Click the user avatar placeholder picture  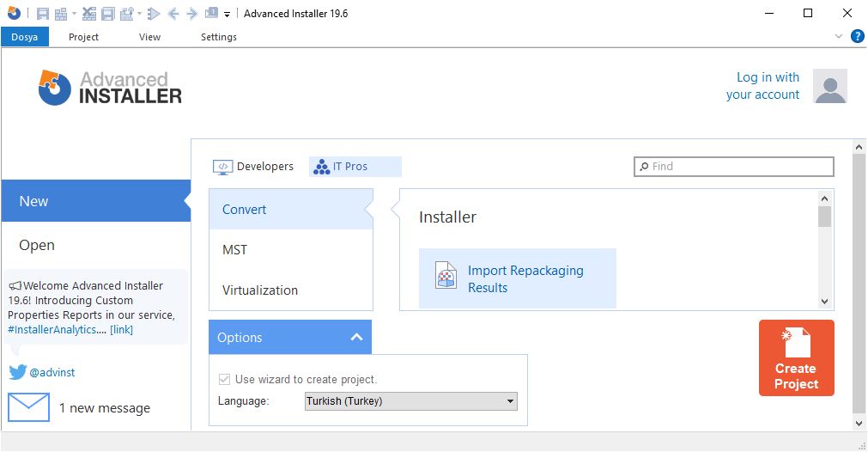(830, 86)
